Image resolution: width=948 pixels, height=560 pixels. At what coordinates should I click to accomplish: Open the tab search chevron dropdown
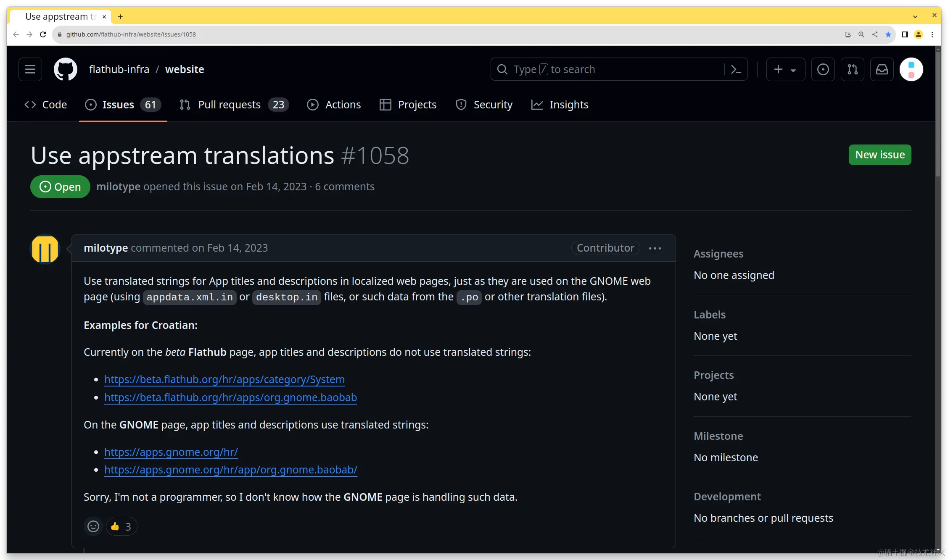(915, 16)
